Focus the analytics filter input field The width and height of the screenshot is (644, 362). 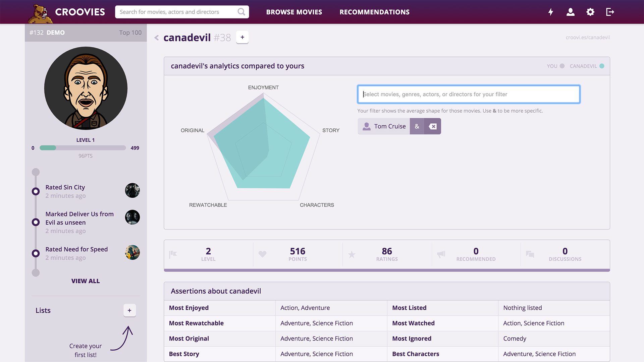coord(469,94)
